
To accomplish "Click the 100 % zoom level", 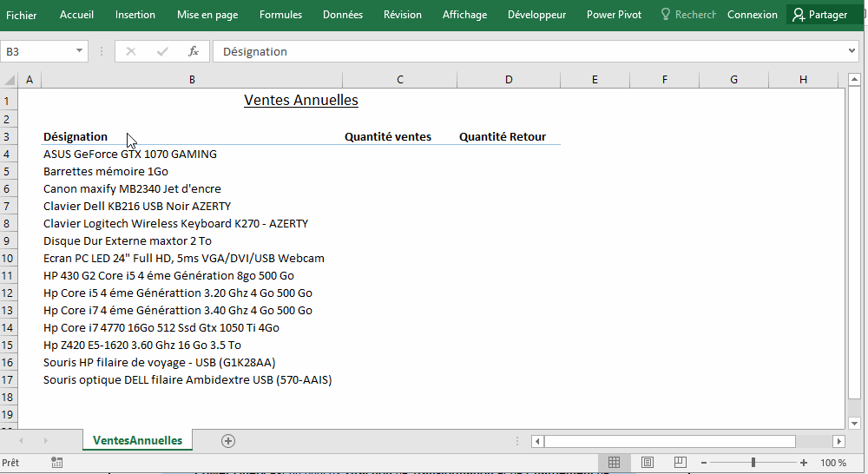I will 833,463.
